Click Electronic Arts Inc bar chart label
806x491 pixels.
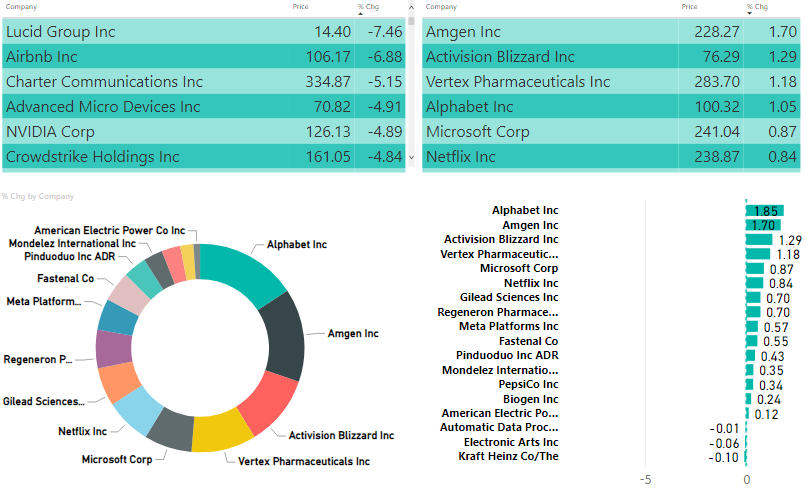[x=511, y=442]
